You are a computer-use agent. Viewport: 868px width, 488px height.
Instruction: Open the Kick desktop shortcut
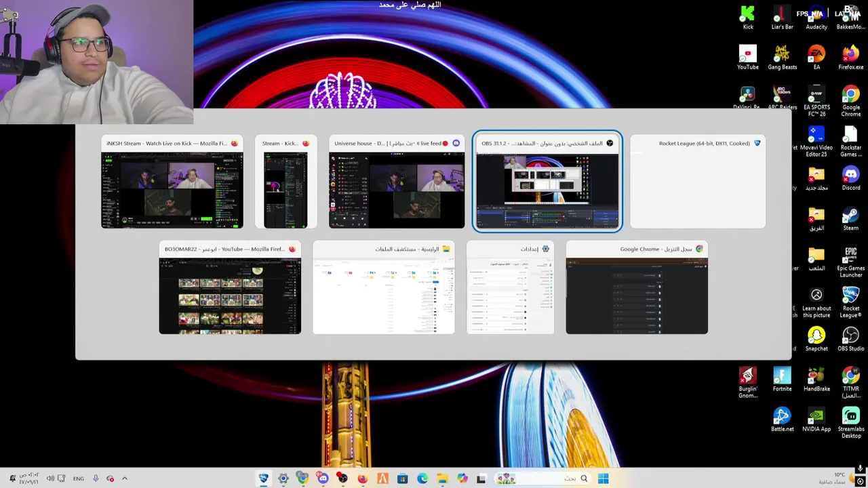[747, 18]
